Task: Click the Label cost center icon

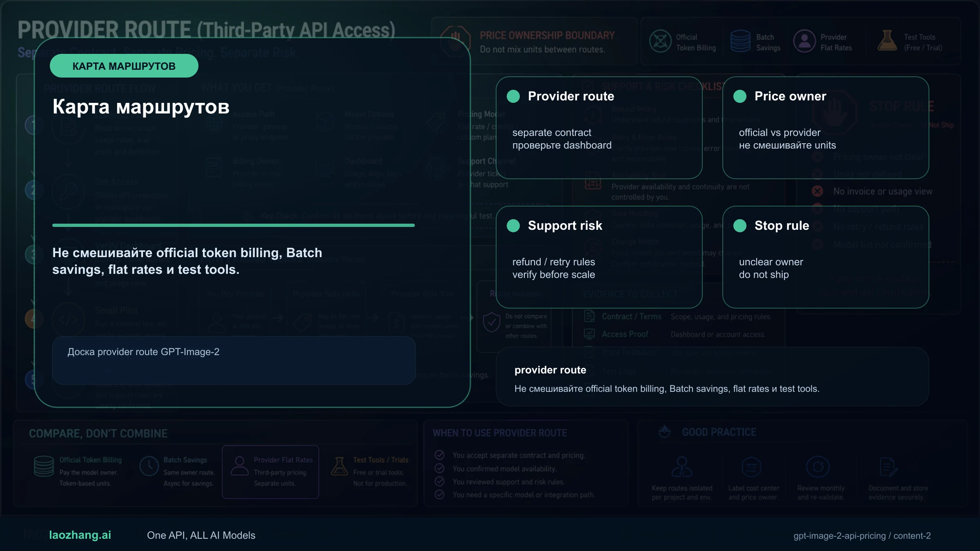Action: pos(751,467)
